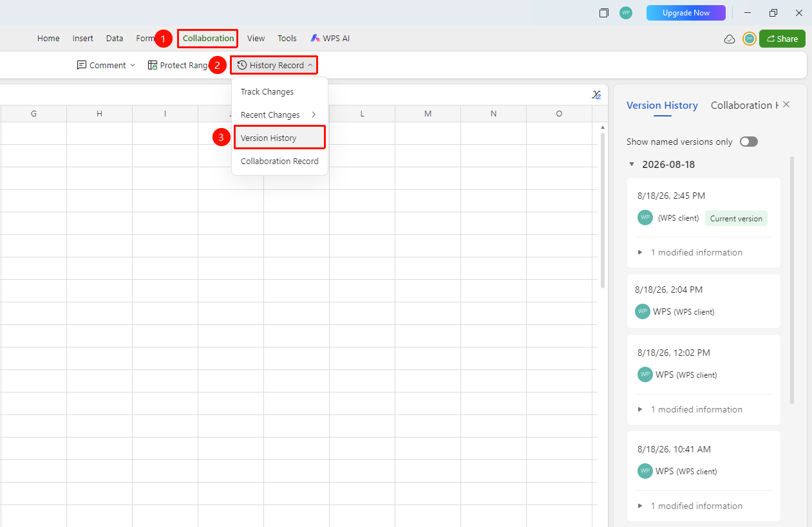
Task: Select the Version History tab in the side panel
Action: [662, 106]
